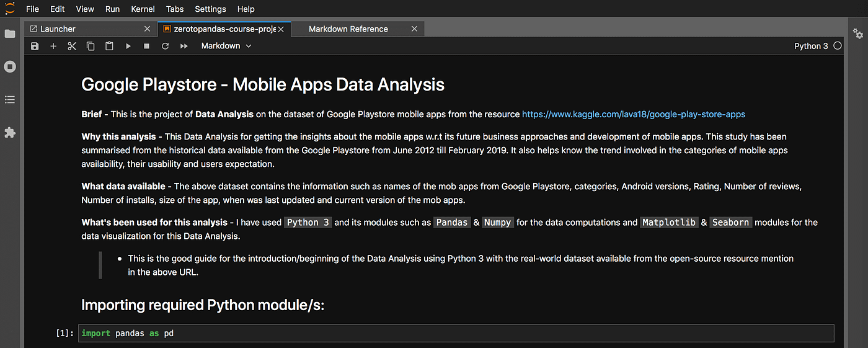Restart the kernel with circular arrow icon

[x=165, y=46]
